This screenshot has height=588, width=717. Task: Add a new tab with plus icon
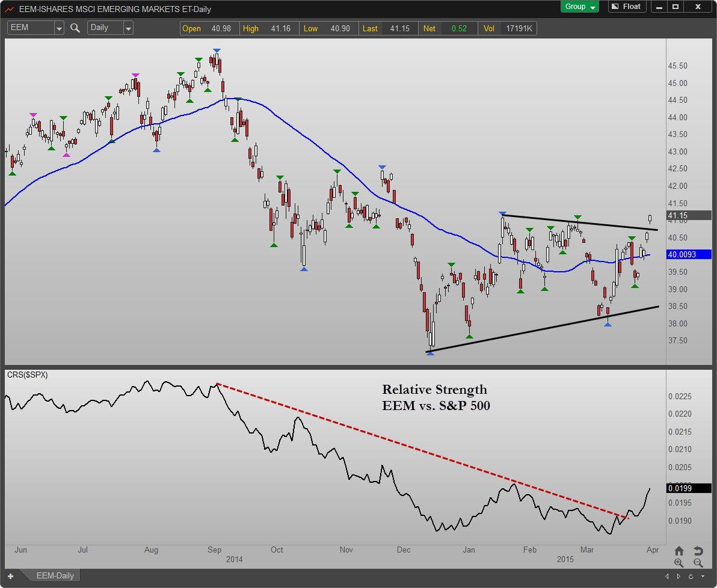10,576
